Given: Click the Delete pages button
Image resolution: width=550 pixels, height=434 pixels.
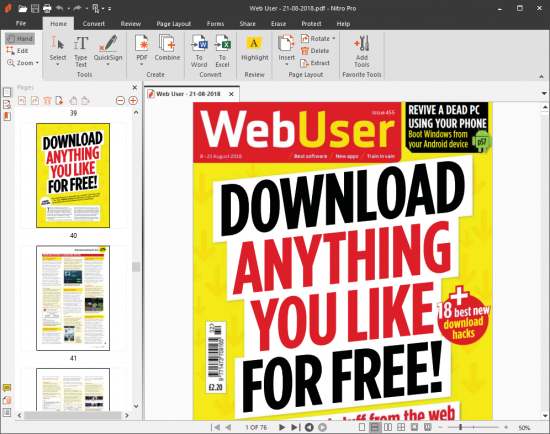Looking at the screenshot, I should pyautogui.click(x=315, y=51).
